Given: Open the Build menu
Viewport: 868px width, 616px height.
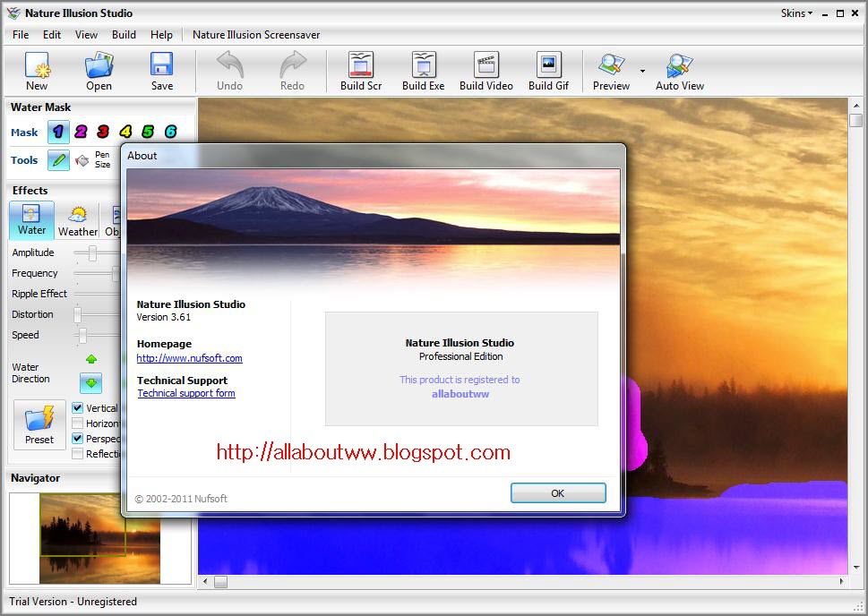Looking at the screenshot, I should (124, 34).
